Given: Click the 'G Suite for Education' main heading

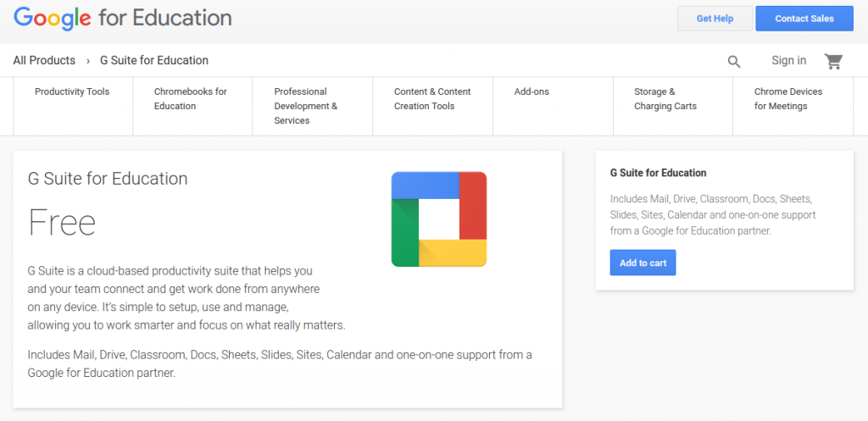Looking at the screenshot, I should [x=108, y=179].
